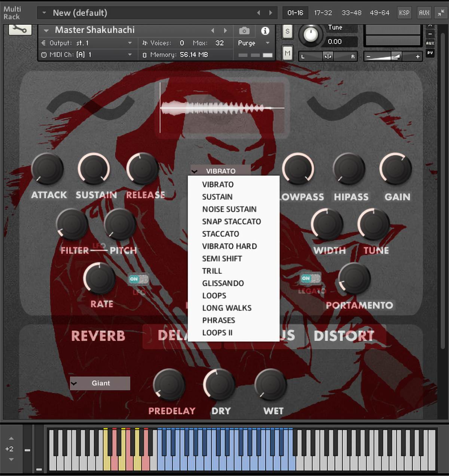Image resolution: width=449 pixels, height=476 pixels.
Task: Click the RELEASE knob
Action: click(142, 169)
